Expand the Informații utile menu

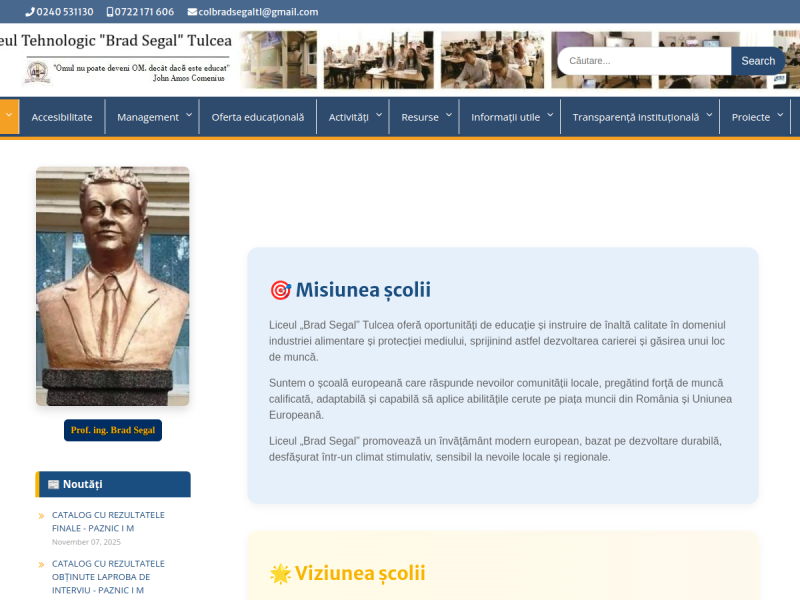(505, 116)
